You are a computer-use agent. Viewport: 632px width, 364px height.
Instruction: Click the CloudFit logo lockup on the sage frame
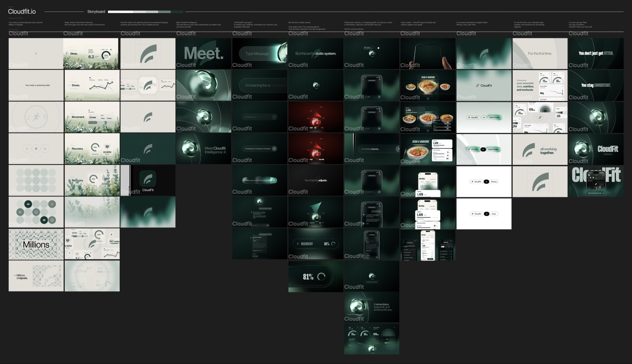(x=484, y=85)
